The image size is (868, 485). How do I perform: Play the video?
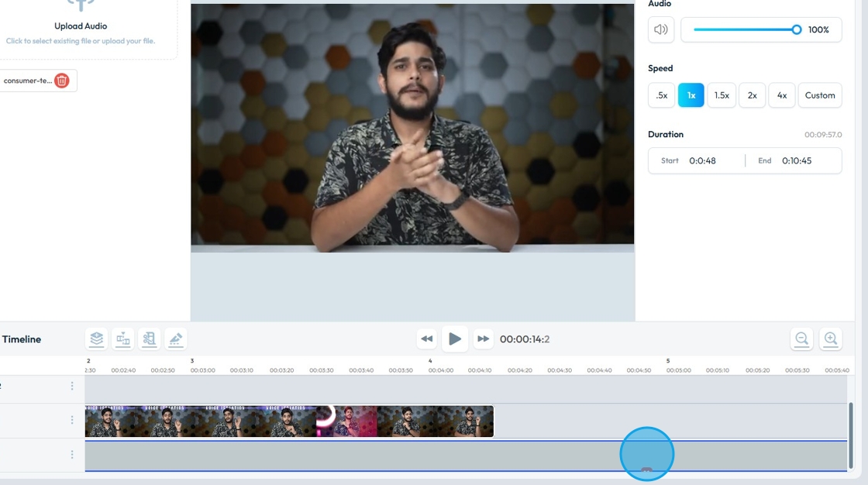point(454,339)
